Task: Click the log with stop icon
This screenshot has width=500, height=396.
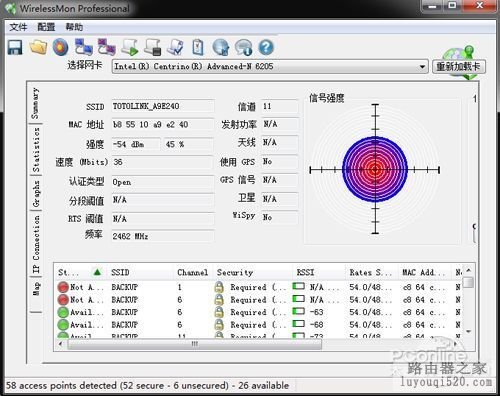Action: click(152, 47)
